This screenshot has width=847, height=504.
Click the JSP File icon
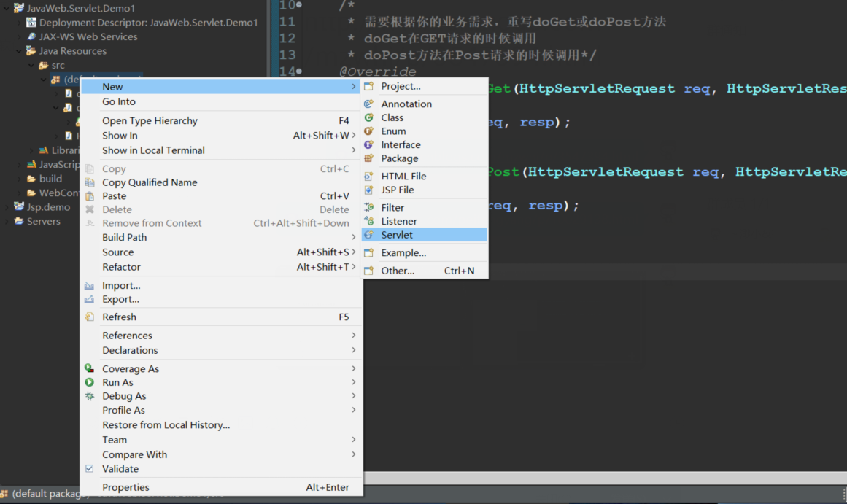pyautogui.click(x=369, y=190)
